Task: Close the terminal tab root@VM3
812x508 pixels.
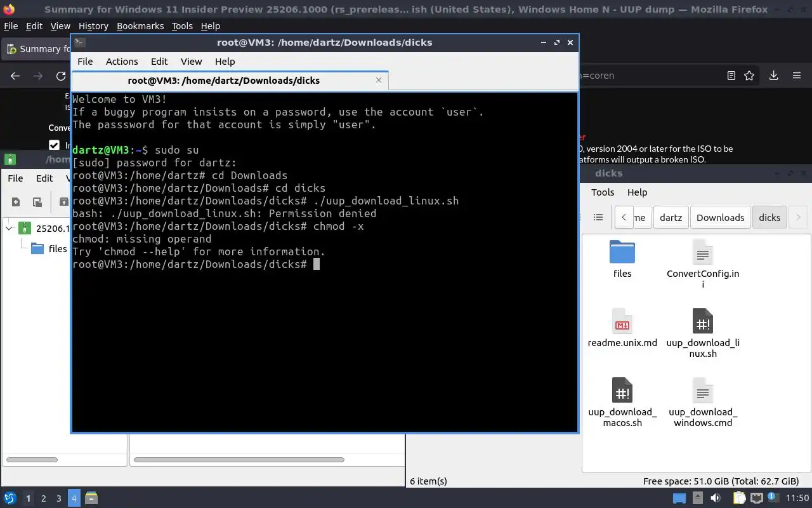Action: (x=379, y=80)
